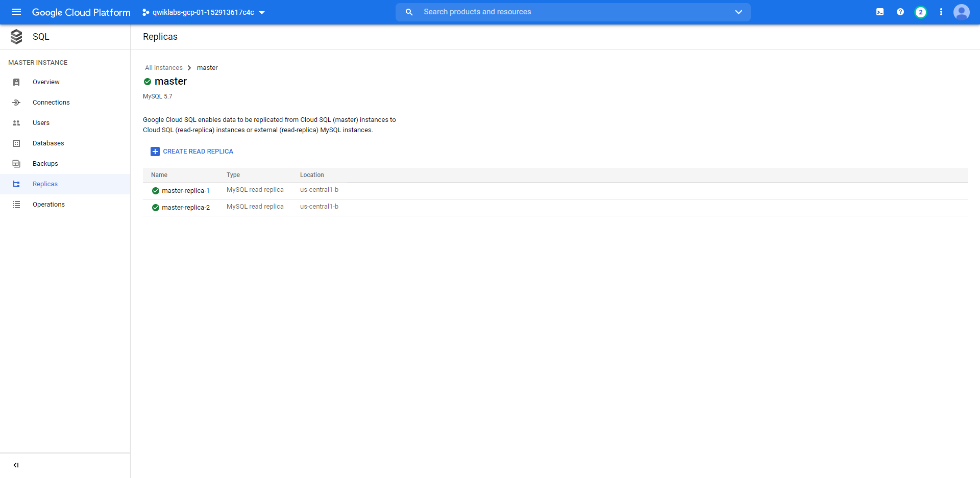
Task: Click Create Read Replica button
Action: click(x=192, y=152)
